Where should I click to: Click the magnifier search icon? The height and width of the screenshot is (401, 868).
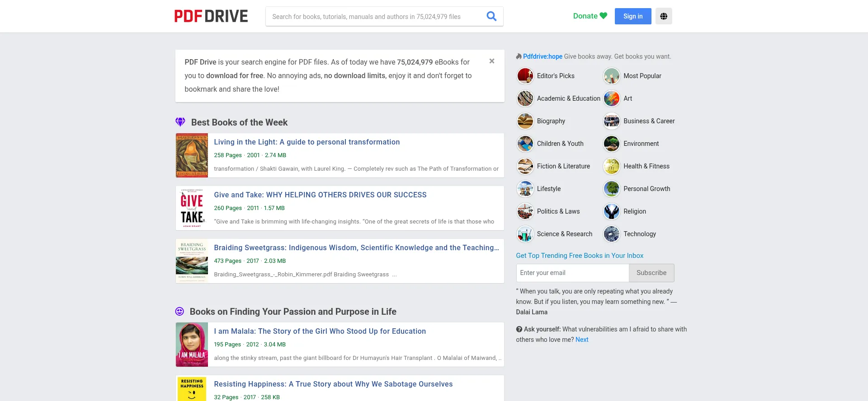[x=491, y=16]
